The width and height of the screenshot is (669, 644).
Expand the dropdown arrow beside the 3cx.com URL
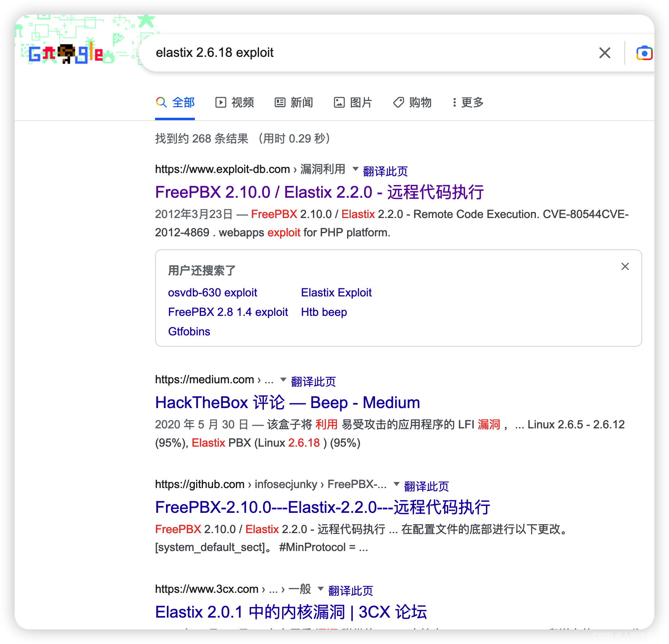click(321, 589)
